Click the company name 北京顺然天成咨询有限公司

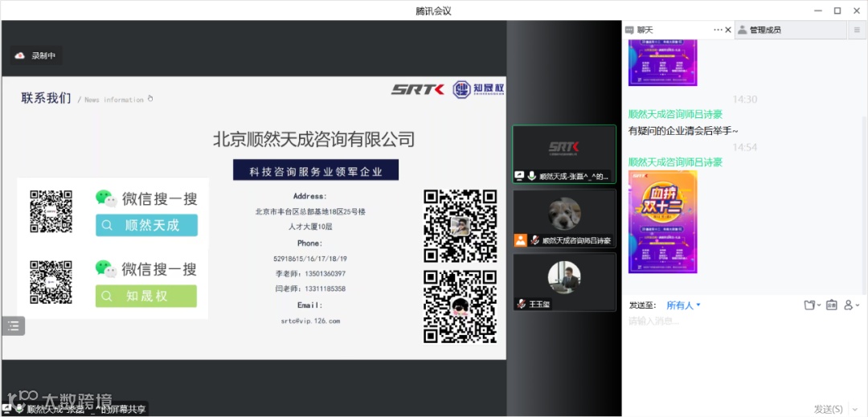314,139
